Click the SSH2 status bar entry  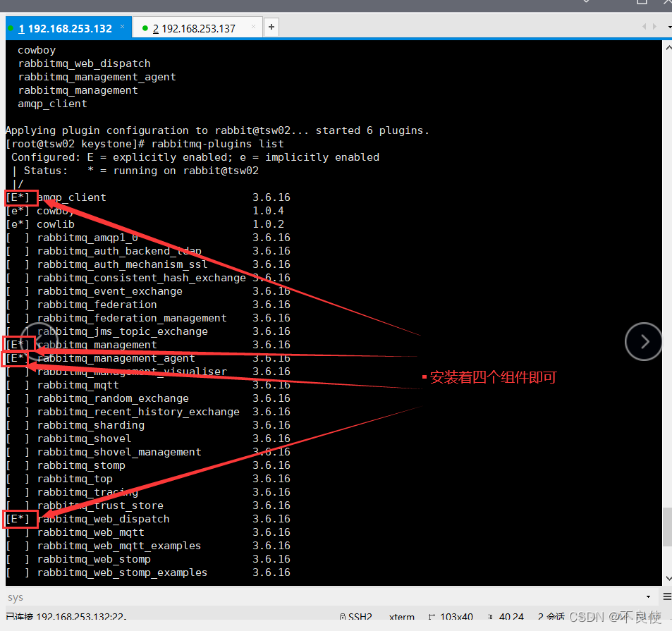coord(355,617)
